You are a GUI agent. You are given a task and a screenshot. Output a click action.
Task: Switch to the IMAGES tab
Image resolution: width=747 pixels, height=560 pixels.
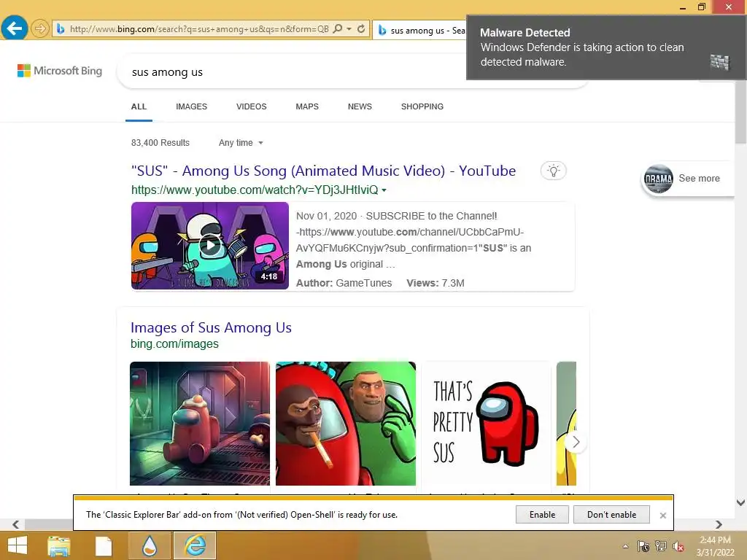(192, 106)
